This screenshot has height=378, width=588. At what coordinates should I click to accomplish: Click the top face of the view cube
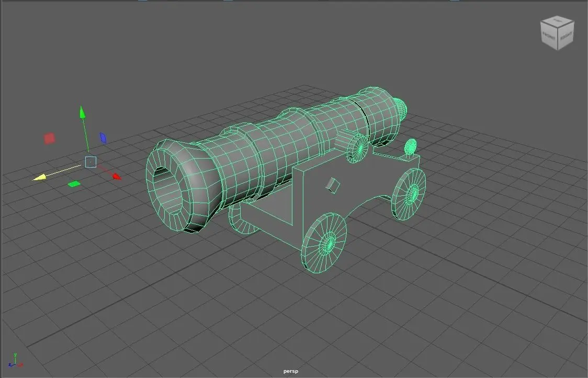[x=557, y=20]
